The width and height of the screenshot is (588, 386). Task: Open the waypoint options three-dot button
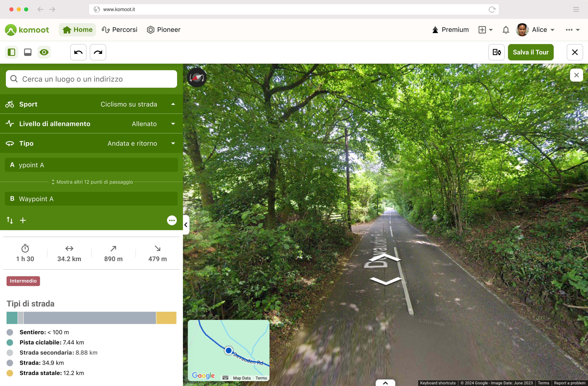[172, 220]
